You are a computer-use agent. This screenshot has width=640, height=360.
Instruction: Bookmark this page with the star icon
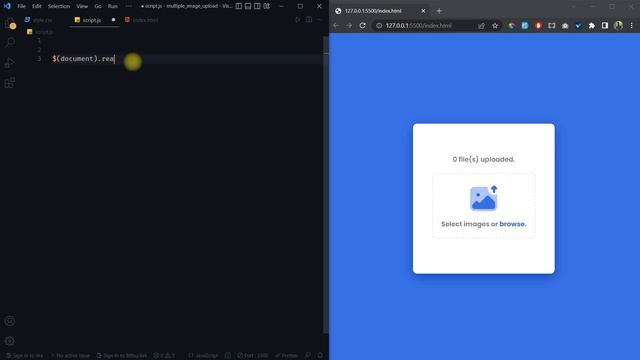(x=495, y=25)
